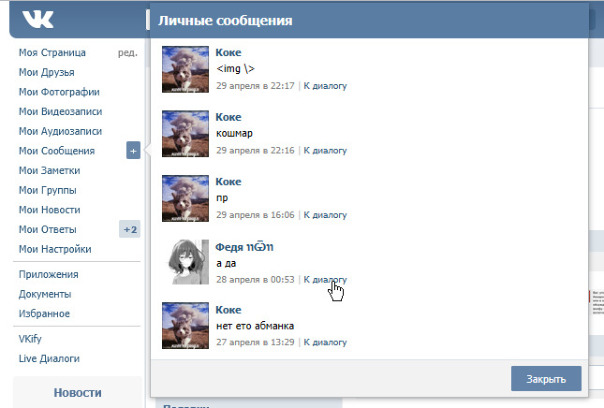This screenshot has width=604, height=408.
Task: Click the ред. edit link
Action: click(128, 53)
